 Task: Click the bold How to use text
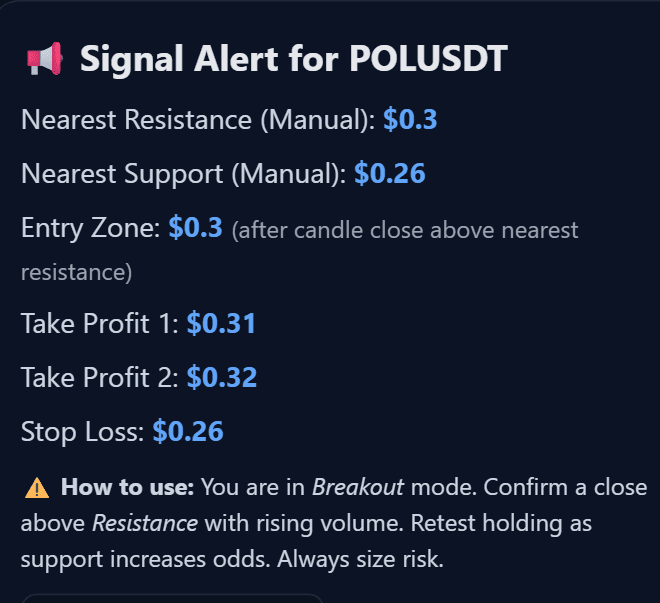tap(128, 487)
